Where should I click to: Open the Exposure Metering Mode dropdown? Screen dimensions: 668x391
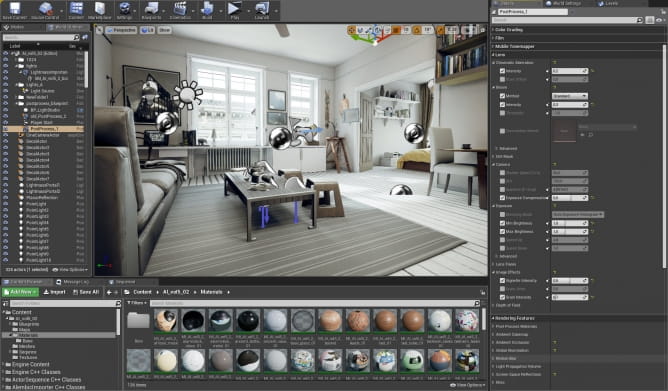point(578,215)
